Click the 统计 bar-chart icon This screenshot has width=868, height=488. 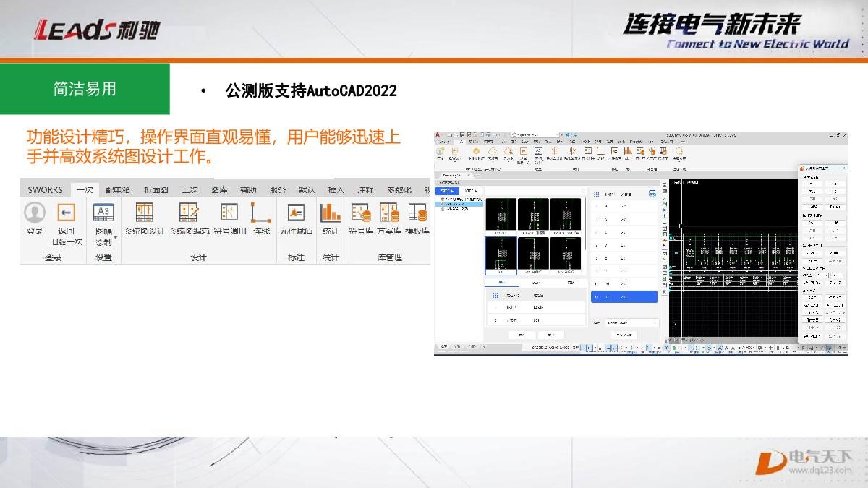click(331, 213)
